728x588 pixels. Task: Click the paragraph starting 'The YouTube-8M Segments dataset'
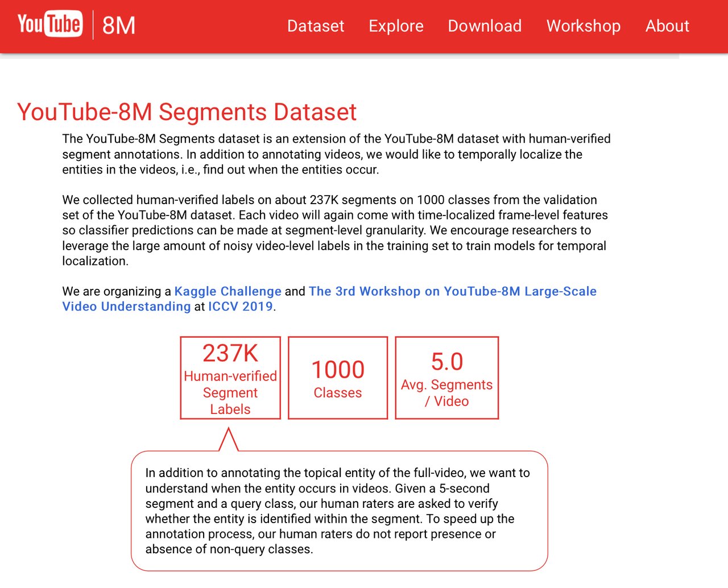pos(337,154)
